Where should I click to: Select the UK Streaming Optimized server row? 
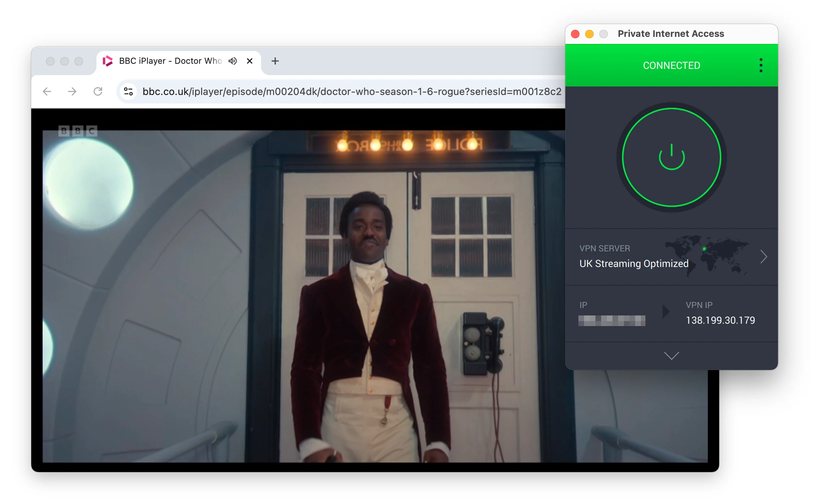point(671,257)
